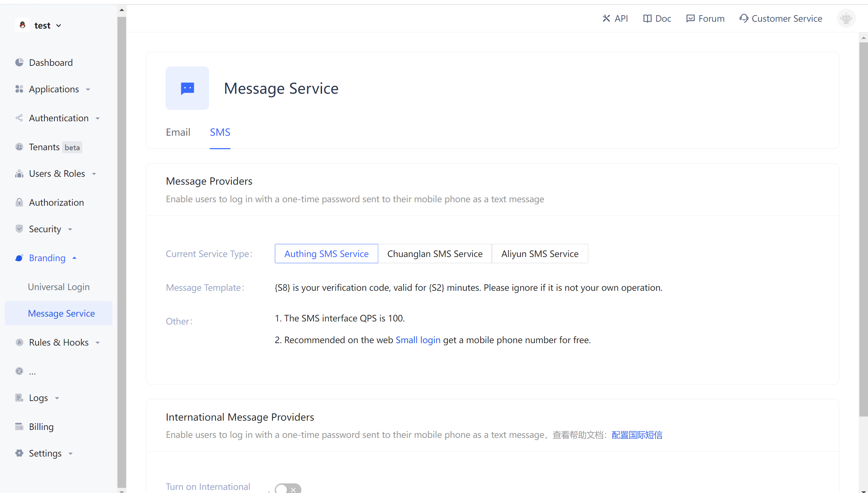The height and width of the screenshot is (493, 868).
Task: Open the 配置国际短信 help link
Action: click(637, 435)
